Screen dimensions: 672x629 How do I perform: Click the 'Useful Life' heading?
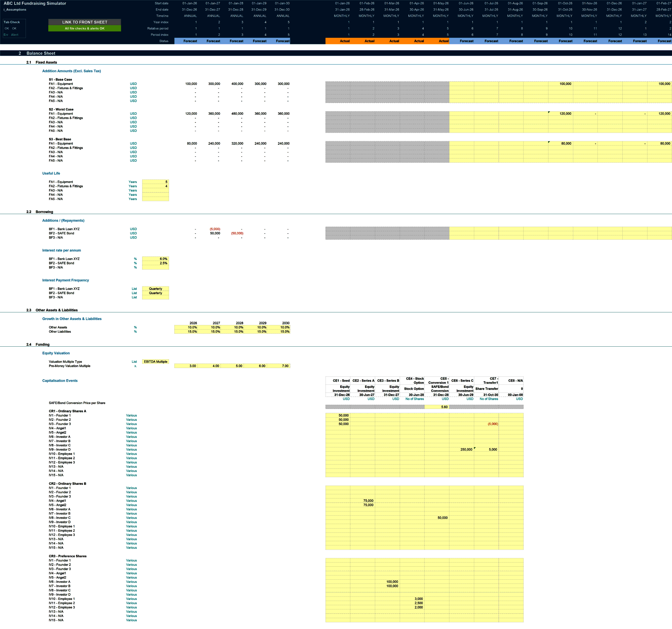point(51,174)
